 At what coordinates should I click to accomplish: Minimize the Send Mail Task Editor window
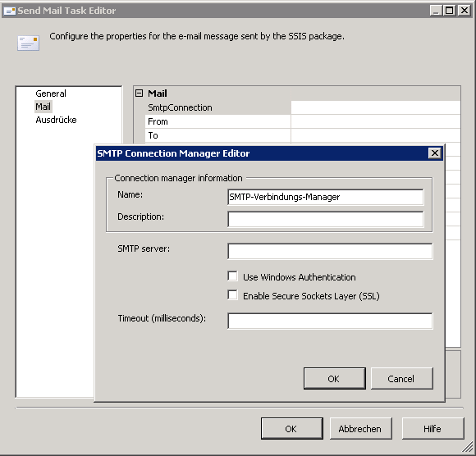click(436, 11)
